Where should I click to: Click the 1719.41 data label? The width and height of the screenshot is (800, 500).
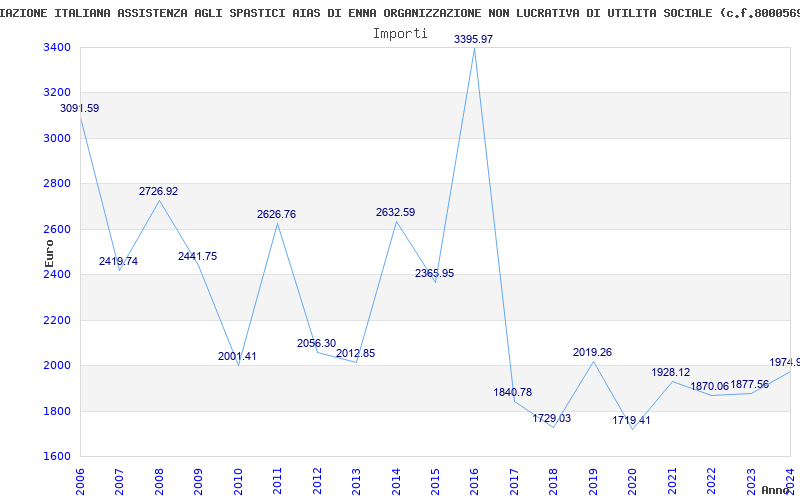pos(632,420)
